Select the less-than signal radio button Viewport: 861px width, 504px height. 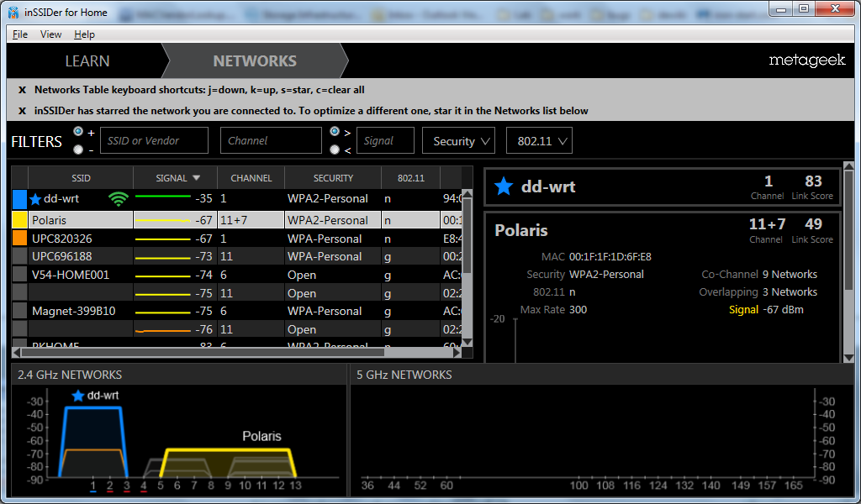(335, 150)
